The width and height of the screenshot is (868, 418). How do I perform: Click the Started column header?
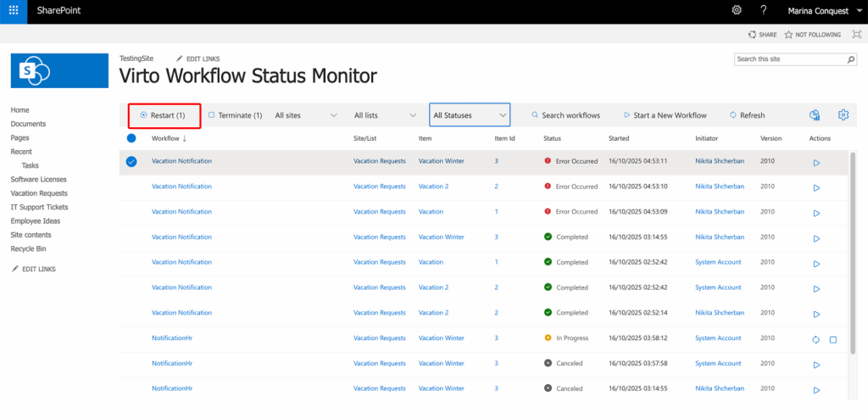pos(618,138)
